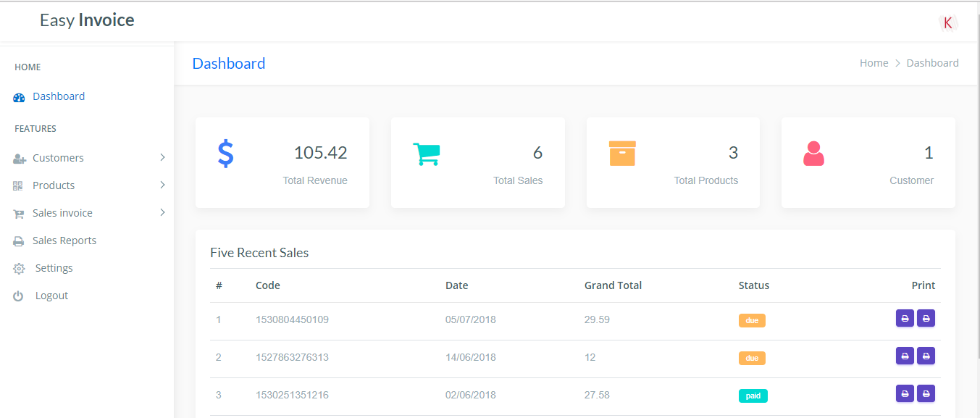Click the Products grid icon in sidebar

pos(19,186)
